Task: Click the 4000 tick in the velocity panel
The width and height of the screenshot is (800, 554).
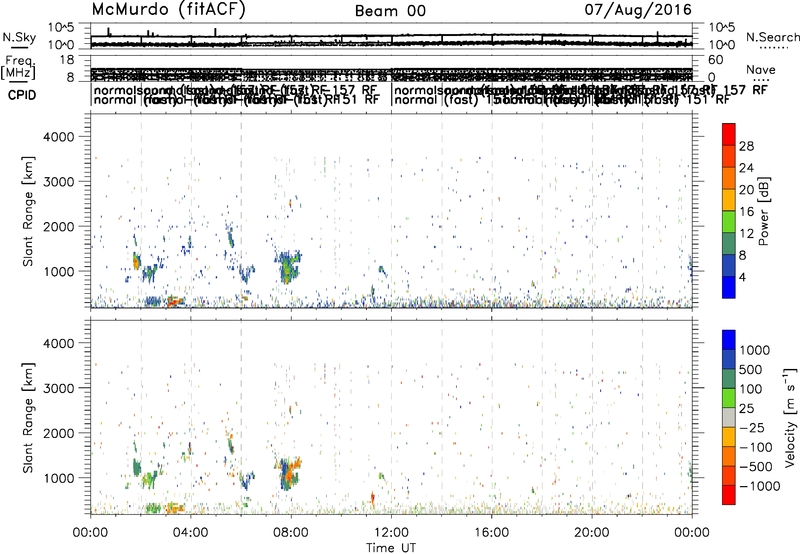Action: (x=58, y=343)
